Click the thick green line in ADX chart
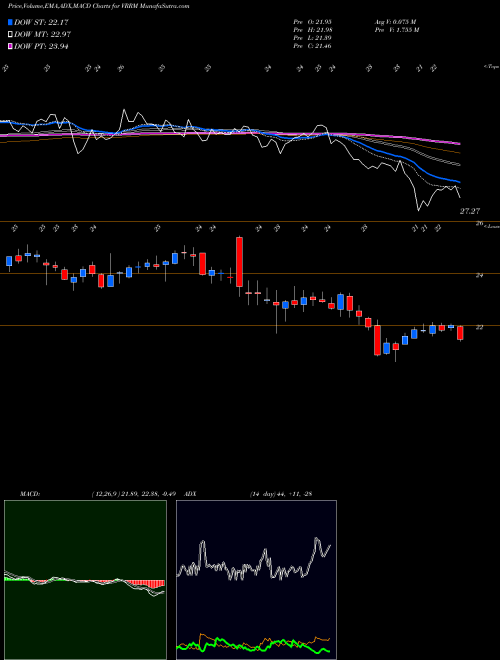This screenshot has height=660, width=500. tap(253, 645)
